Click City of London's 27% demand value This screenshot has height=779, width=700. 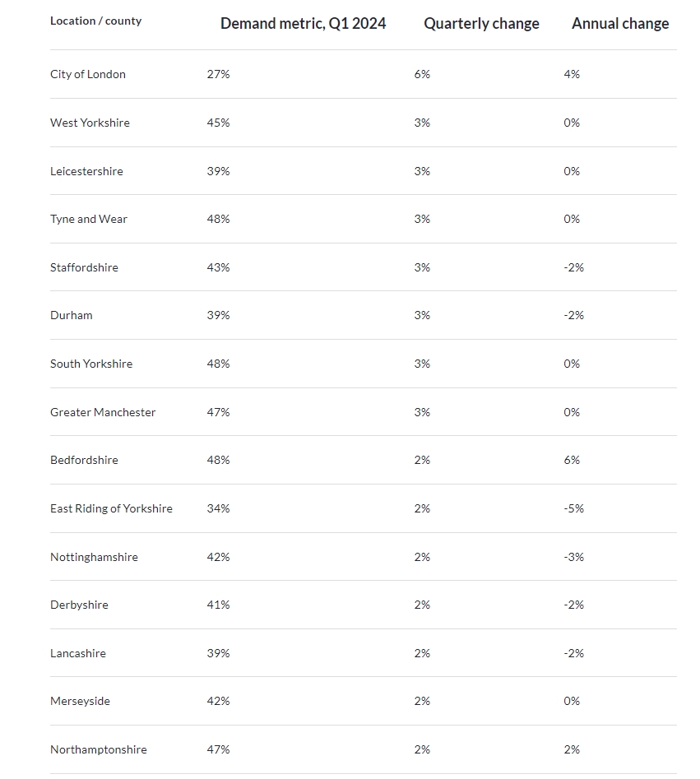coord(218,74)
